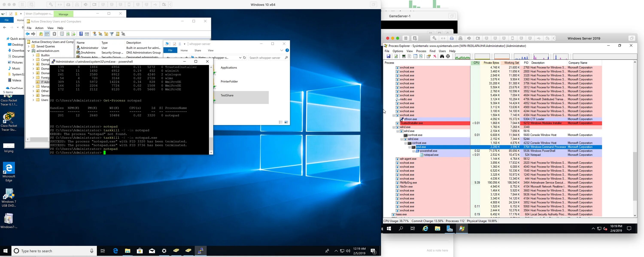This screenshot has height=257, width=644.
Task: Click wrench settings icon in Windows Server 2019 toolbar
Action: click(434, 38)
